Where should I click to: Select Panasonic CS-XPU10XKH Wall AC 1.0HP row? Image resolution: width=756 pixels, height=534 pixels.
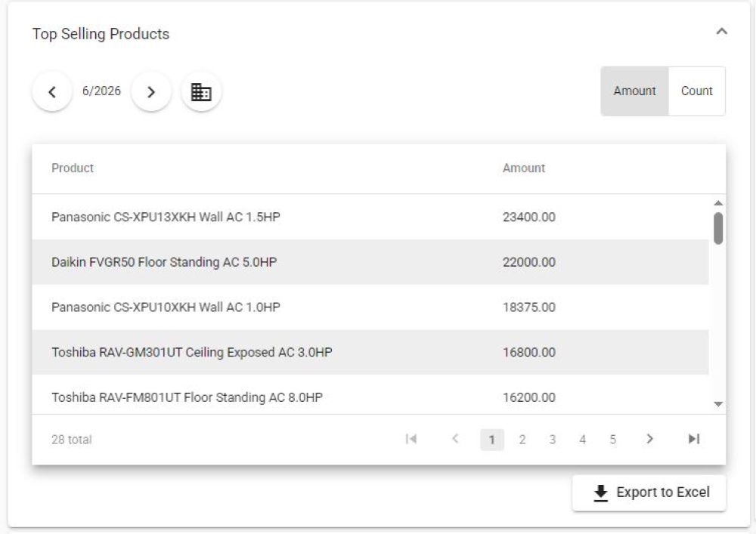coord(370,307)
